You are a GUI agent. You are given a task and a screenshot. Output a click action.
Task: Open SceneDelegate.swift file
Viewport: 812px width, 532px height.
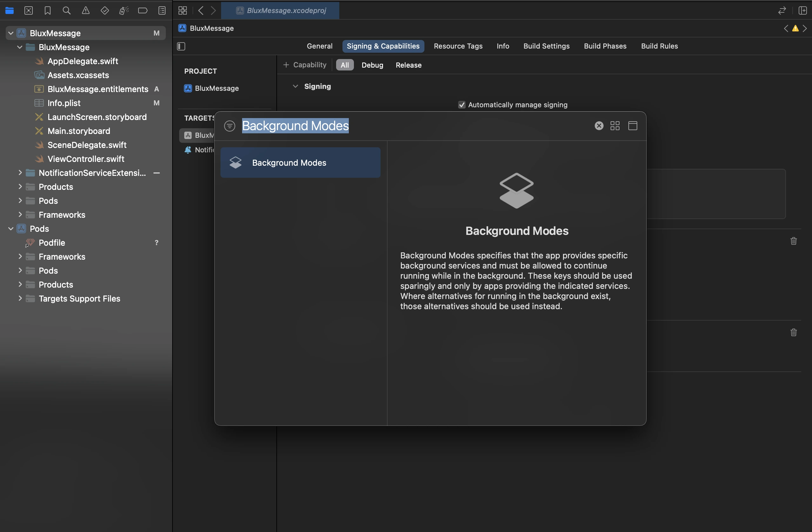pos(87,145)
